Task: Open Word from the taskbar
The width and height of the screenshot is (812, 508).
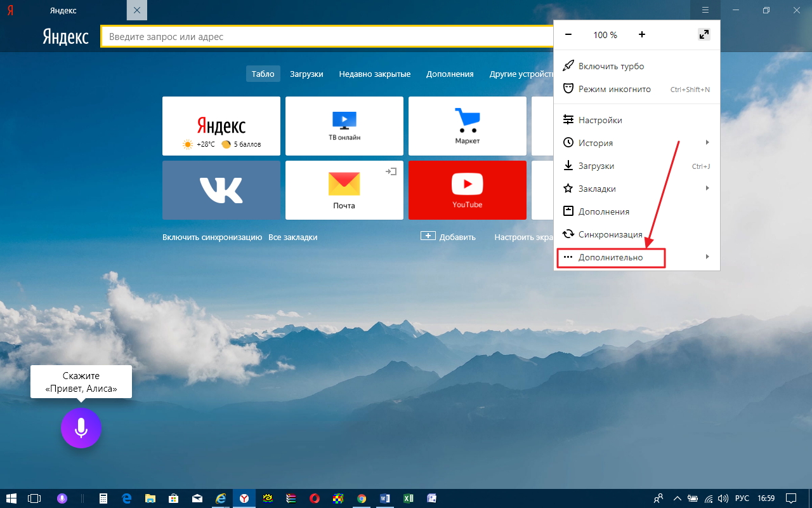Action: pos(385,498)
